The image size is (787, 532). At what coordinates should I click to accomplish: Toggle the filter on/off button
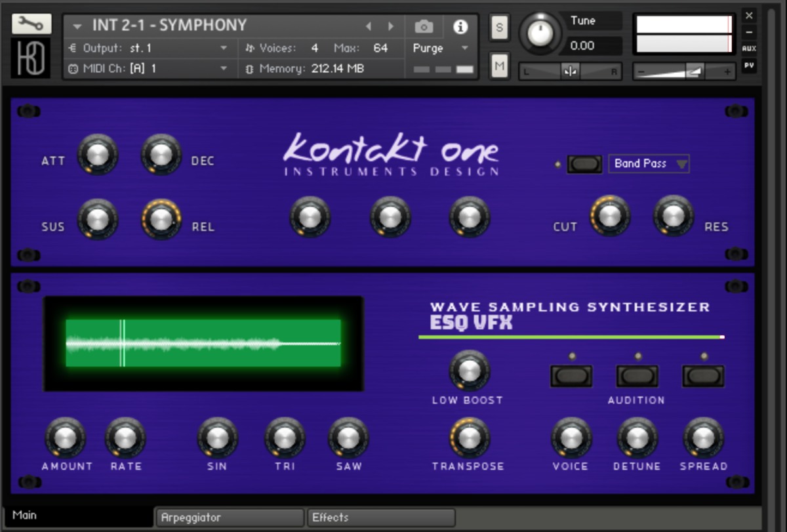[x=584, y=164]
